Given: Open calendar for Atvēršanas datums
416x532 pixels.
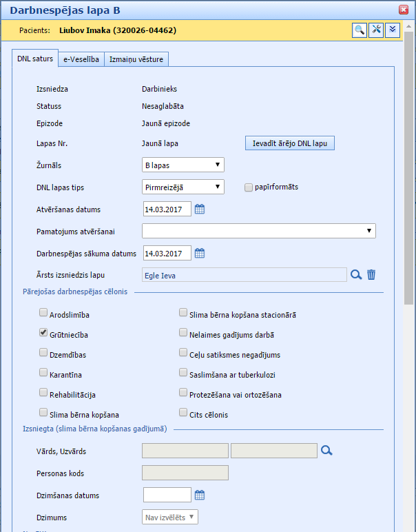Looking at the screenshot, I should (x=200, y=209).
